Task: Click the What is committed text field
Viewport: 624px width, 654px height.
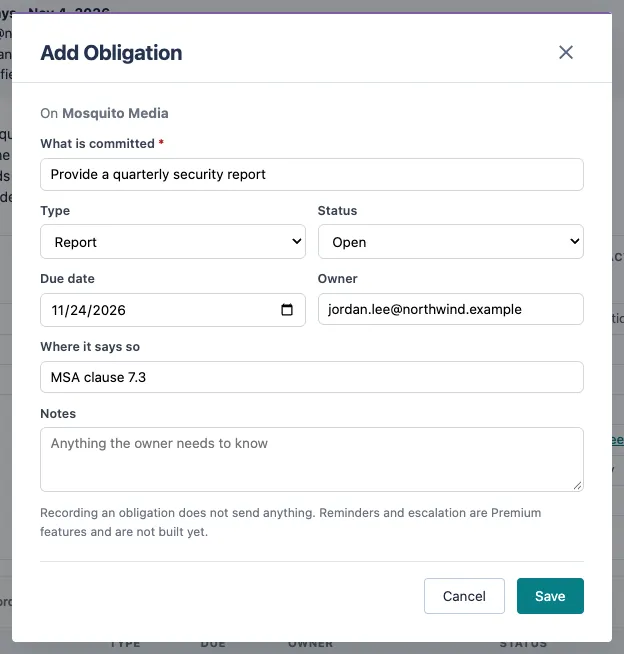Action: click(x=312, y=174)
